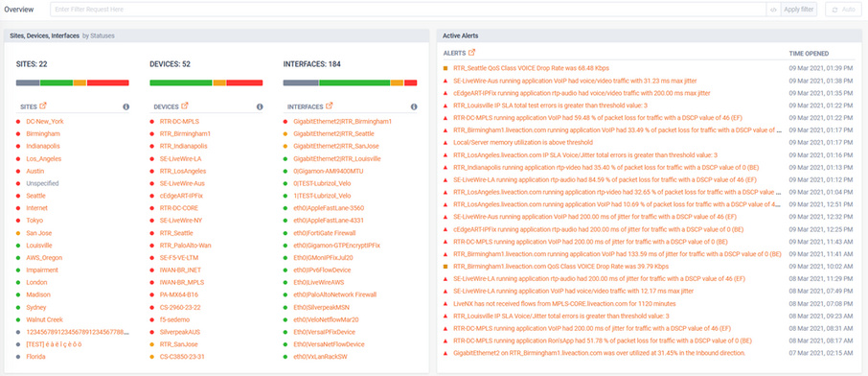Open device RTR-DC-MPLS
The width and height of the screenshot is (868, 376).
[x=179, y=121]
